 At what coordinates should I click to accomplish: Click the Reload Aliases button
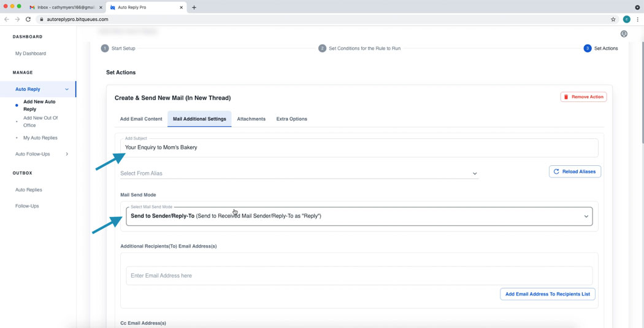click(575, 171)
